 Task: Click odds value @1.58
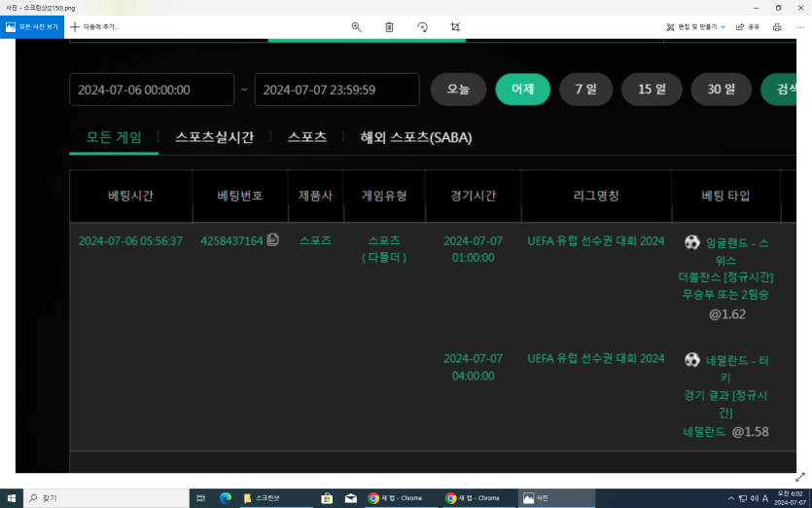point(751,432)
